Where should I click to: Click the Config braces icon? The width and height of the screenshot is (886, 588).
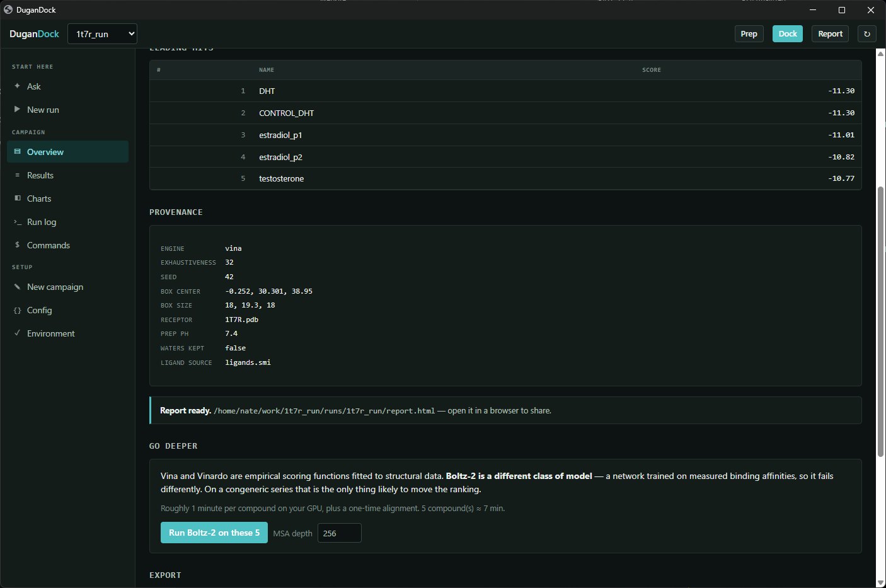tap(17, 310)
